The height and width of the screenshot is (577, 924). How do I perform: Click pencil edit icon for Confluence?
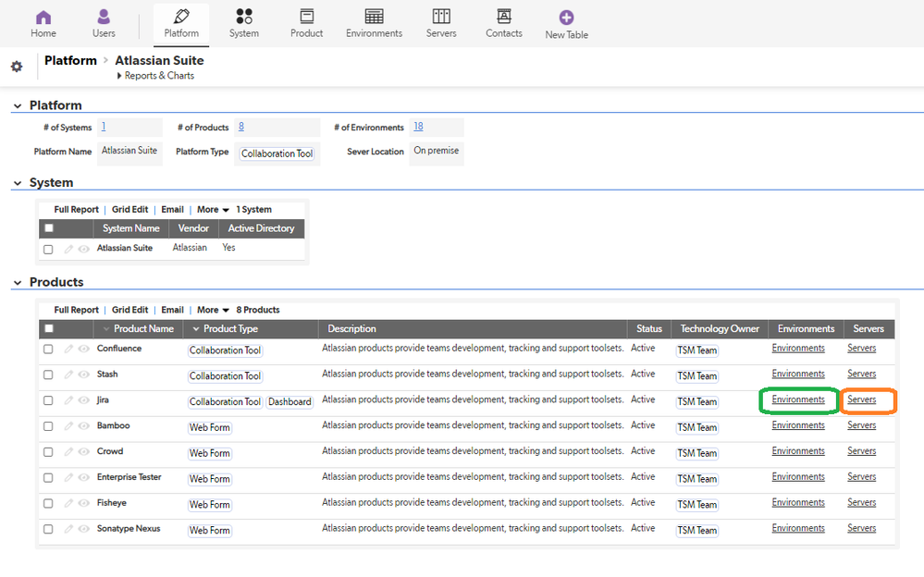point(69,349)
